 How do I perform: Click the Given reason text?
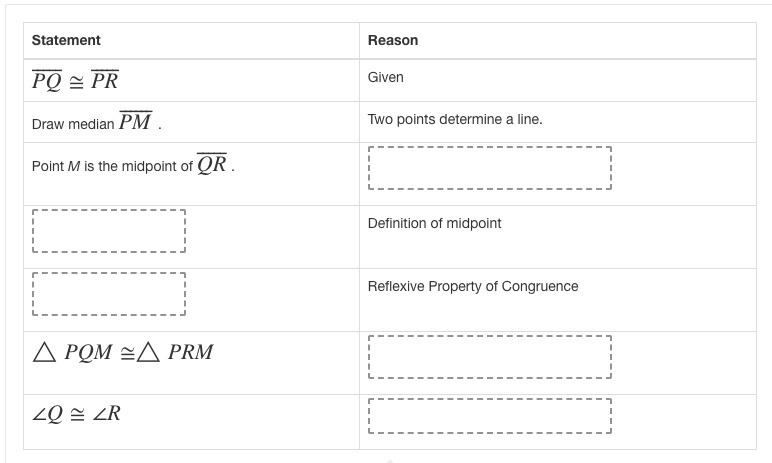386,77
